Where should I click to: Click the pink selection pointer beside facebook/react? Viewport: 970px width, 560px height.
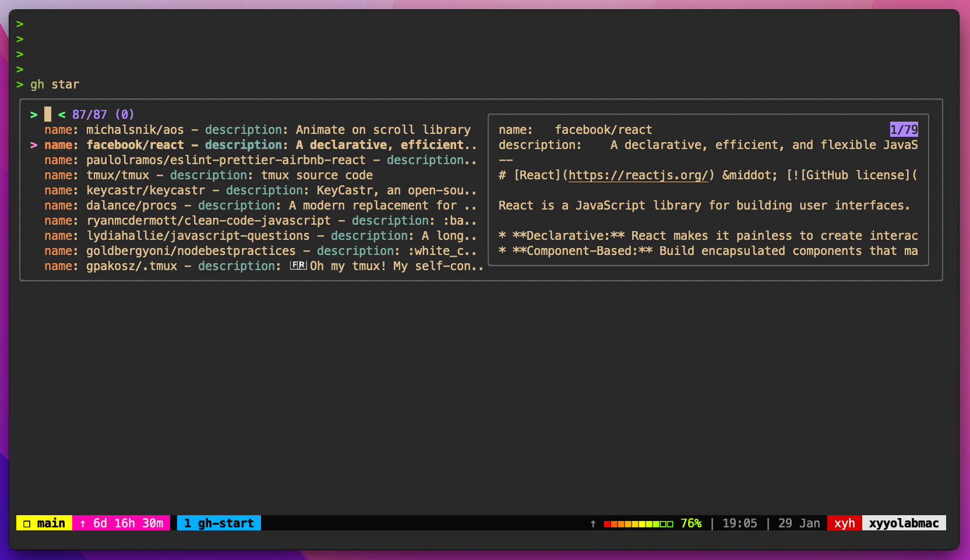click(x=34, y=145)
